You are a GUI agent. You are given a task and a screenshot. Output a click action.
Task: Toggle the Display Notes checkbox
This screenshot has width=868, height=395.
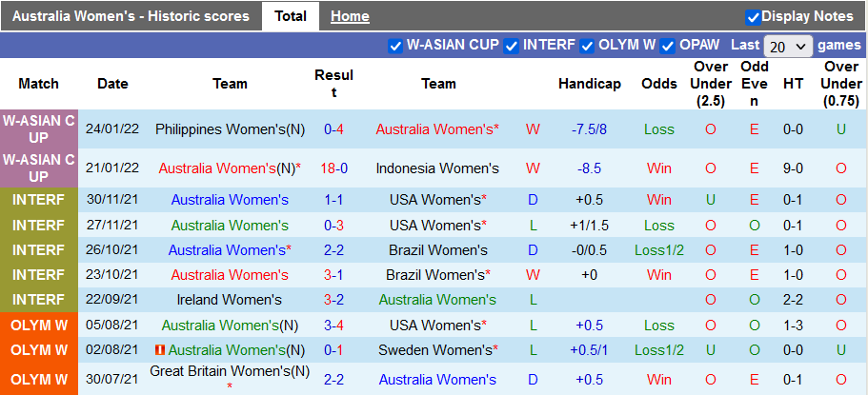coord(753,16)
